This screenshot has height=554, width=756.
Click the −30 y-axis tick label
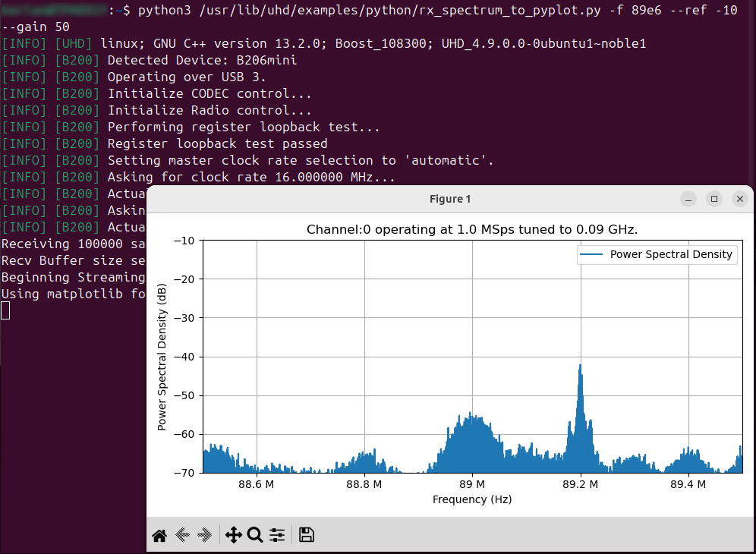[184, 318]
